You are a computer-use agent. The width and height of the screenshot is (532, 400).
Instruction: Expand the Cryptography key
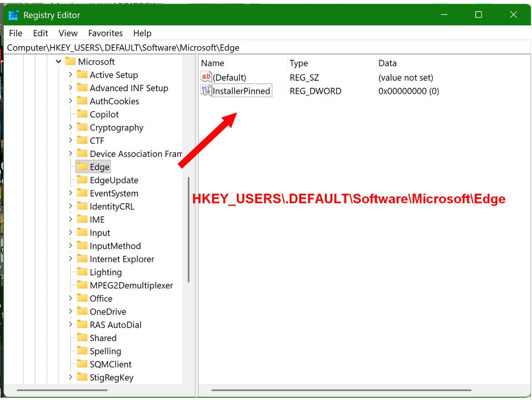70,127
